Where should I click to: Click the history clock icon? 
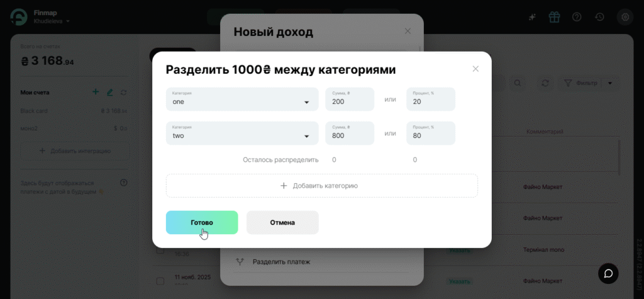599,17
